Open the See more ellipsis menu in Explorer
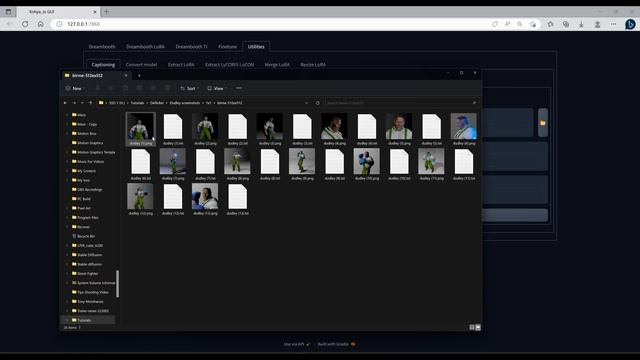 pos(239,88)
